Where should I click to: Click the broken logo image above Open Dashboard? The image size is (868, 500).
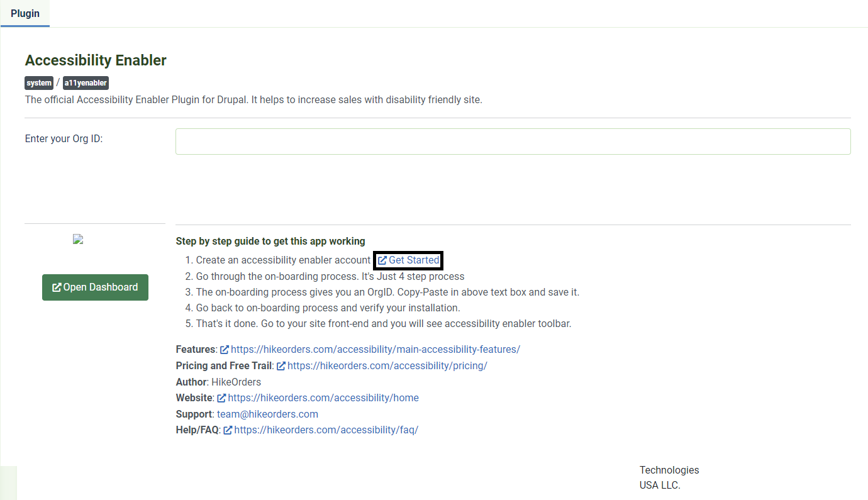click(78, 239)
